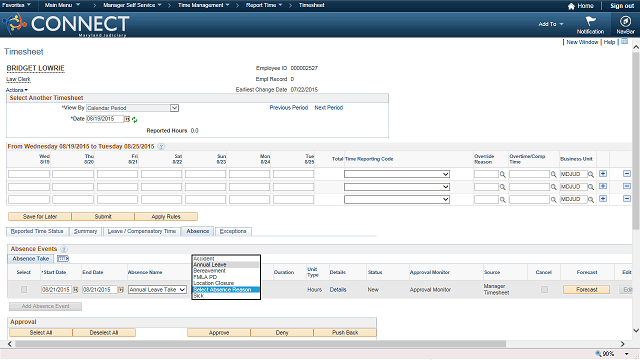Screen dimensions: 640x360
Task: Open Override Reason lookup magnifier in first row
Action: tap(503, 174)
